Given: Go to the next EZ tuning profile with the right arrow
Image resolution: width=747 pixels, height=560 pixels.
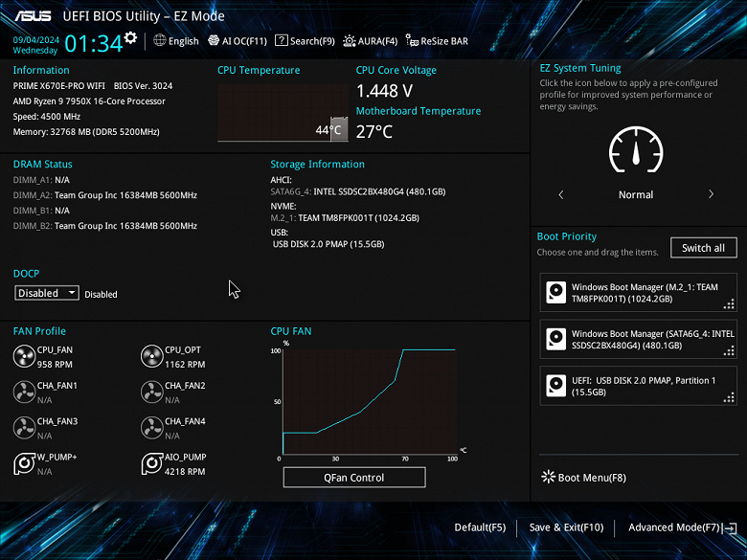Looking at the screenshot, I should [711, 194].
